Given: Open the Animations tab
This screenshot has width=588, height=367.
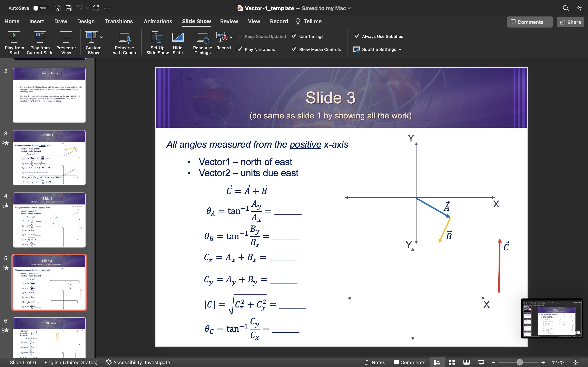Looking at the screenshot, I should (x=158, y=21).
